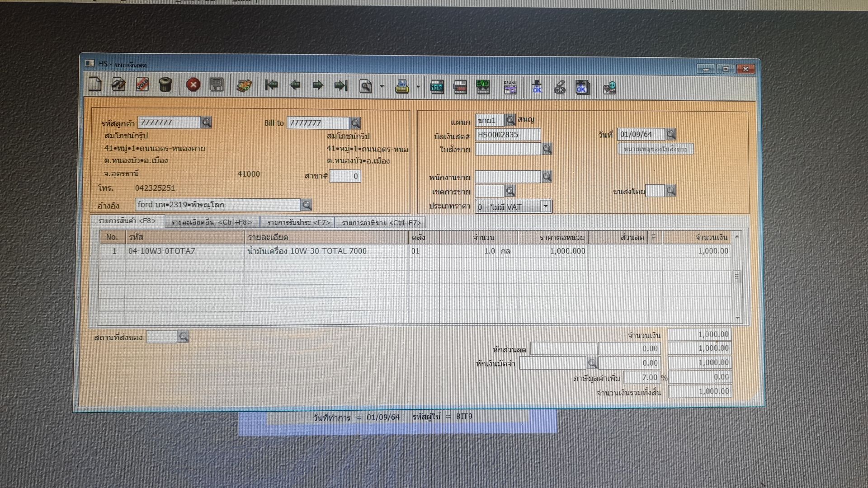Look up salesperson พนักงานขาย magnifier
The image size is (868, 488).
click(x=547, y=177)
